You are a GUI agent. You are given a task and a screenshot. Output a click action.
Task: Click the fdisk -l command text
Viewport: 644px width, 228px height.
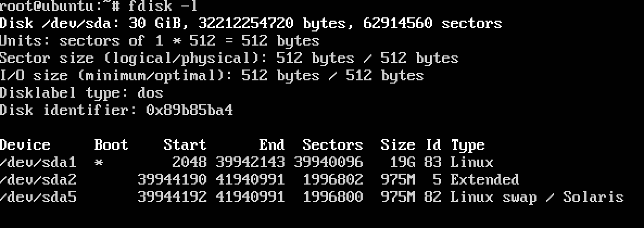[163, 6]
